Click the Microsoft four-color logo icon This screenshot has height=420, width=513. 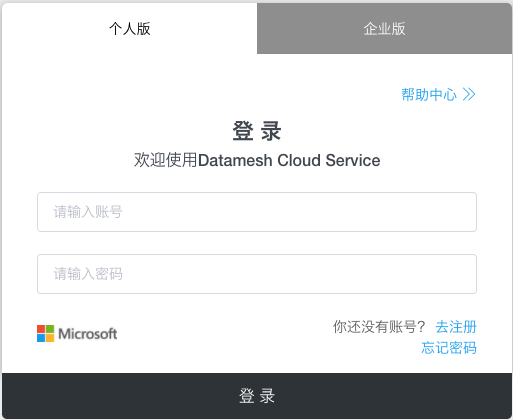click(x=45, y=333)
